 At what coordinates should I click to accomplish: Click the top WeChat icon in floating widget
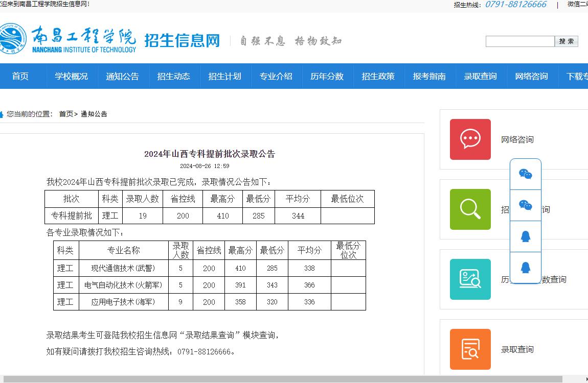[x=525, y=175]
